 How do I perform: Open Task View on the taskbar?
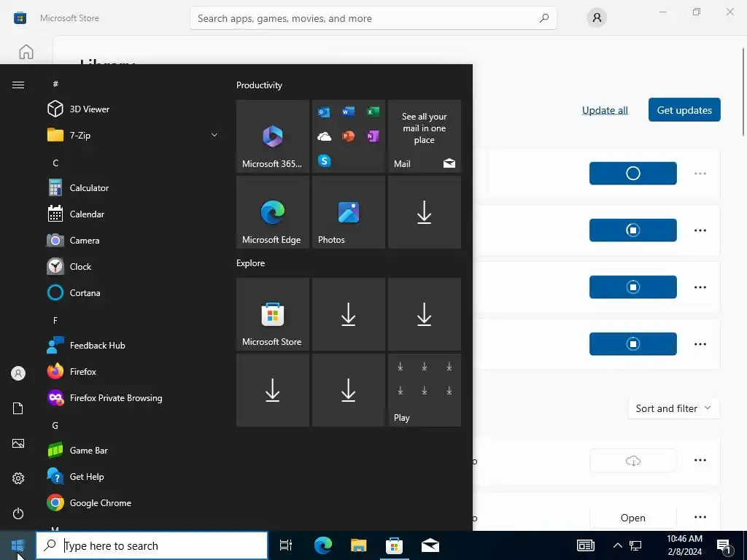tap(286, 545)
